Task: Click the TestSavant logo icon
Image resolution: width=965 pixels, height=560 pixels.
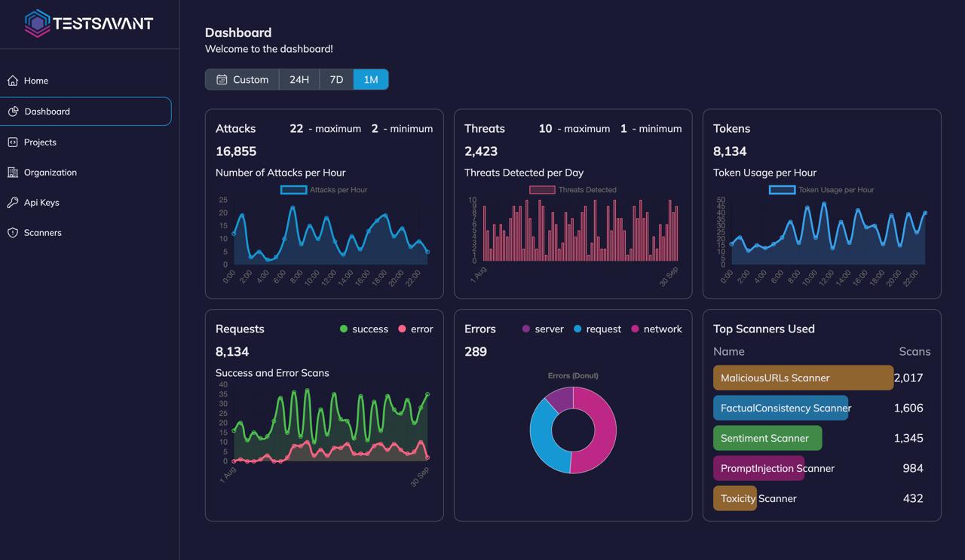Action: [37, 23]
